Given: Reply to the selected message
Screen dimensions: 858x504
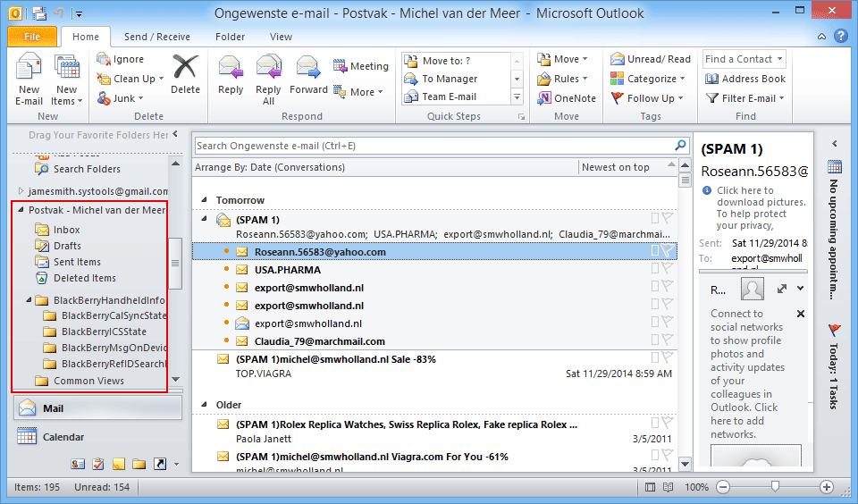Looking at the screenshot, I should [x=231, y=74].
